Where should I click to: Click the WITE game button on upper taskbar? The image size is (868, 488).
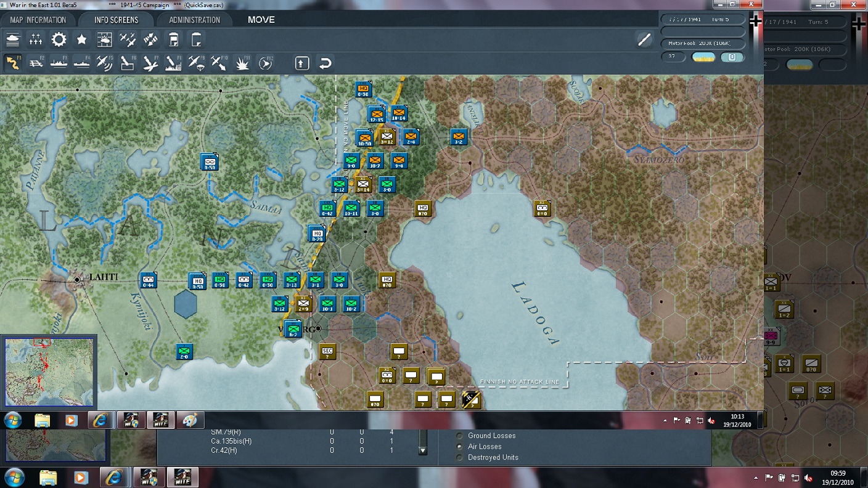click(161, 420)
